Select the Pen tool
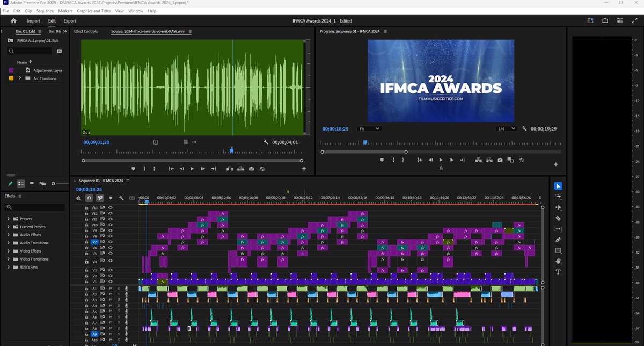Viewport: 644px width, 346px height. click(558, 240)
